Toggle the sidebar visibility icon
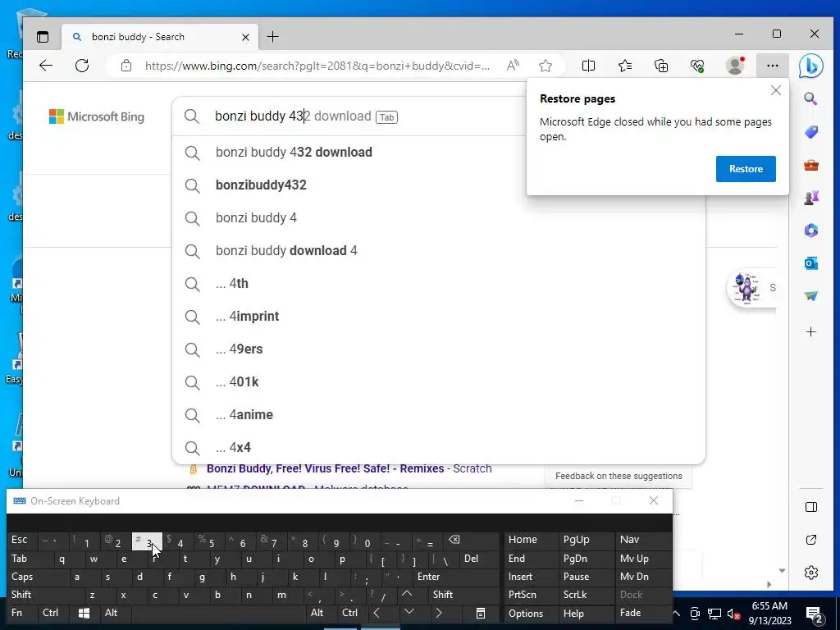The height and width of the screenshot is (630, 840). (811, 507)
